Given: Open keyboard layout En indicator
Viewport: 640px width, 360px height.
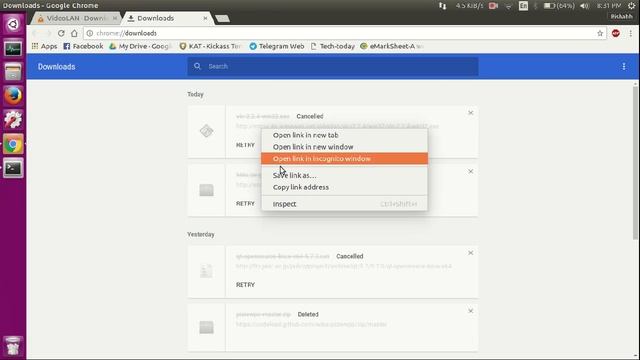Looking at the screenshot, I should tap(523, 6).
